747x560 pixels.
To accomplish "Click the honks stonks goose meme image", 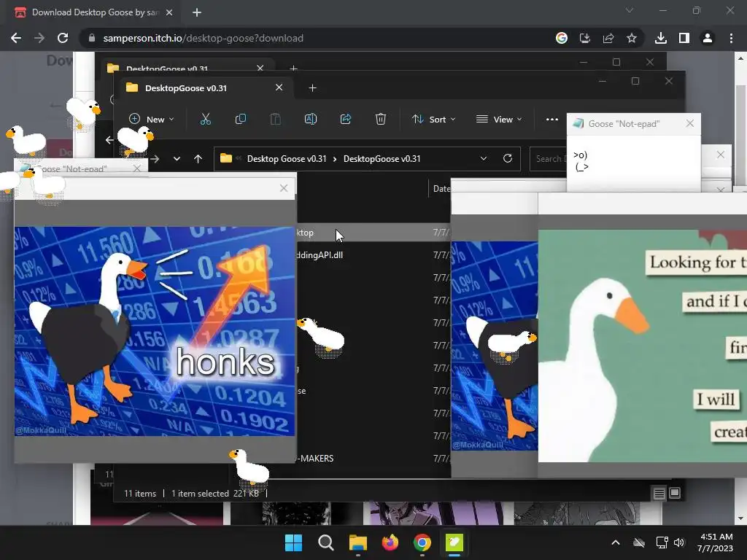I will 155,332.
